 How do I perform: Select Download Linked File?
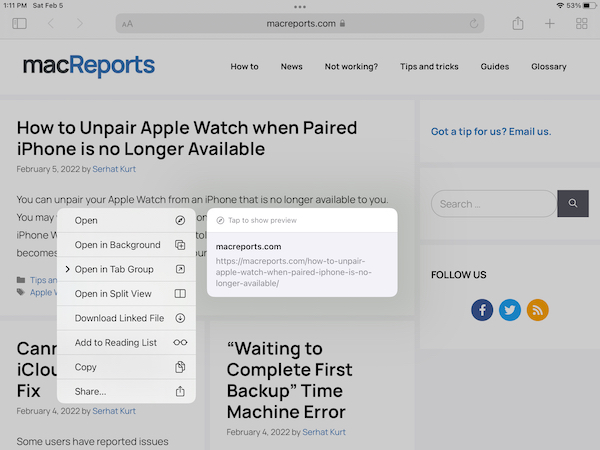coord(126,318)
